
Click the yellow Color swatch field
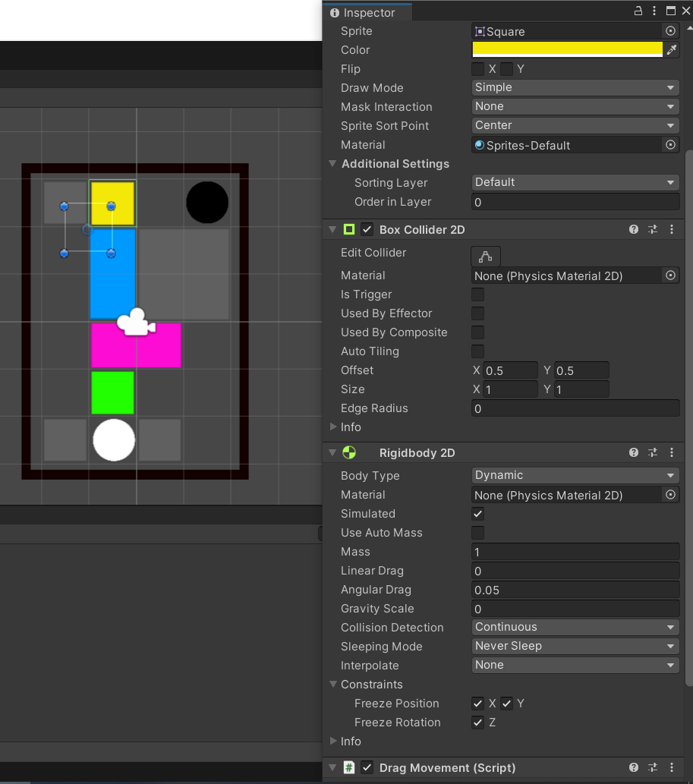pyautogui.click(x=567, y=50)
